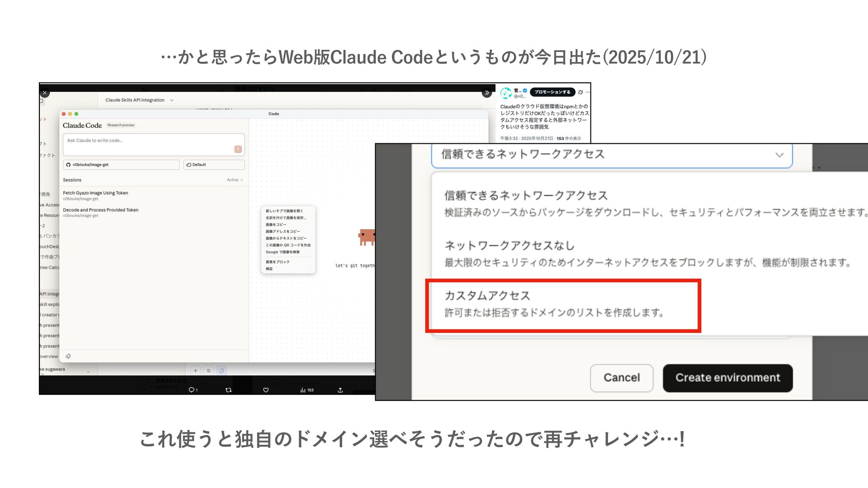Open view analytics bar chart icon

click(303, 390)
